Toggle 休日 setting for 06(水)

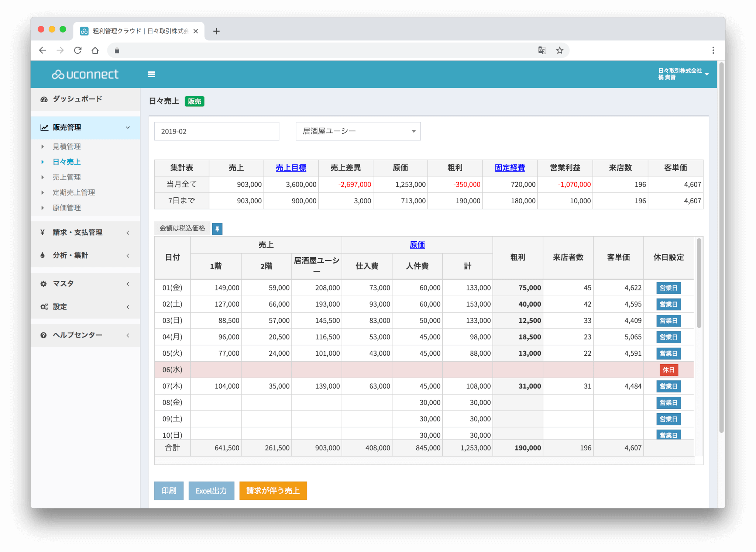pyautogui.click(x=669, y=370)
